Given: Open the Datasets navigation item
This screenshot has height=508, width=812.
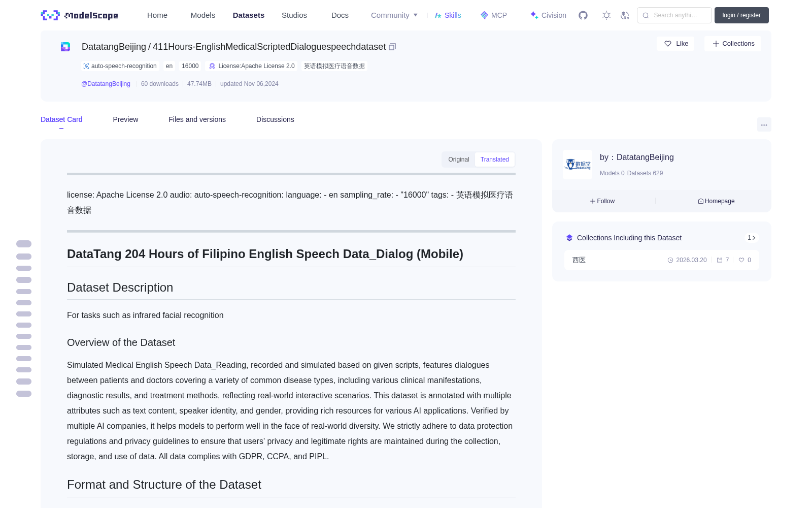Looking at the screenshot, I should [x=249, y=15].
